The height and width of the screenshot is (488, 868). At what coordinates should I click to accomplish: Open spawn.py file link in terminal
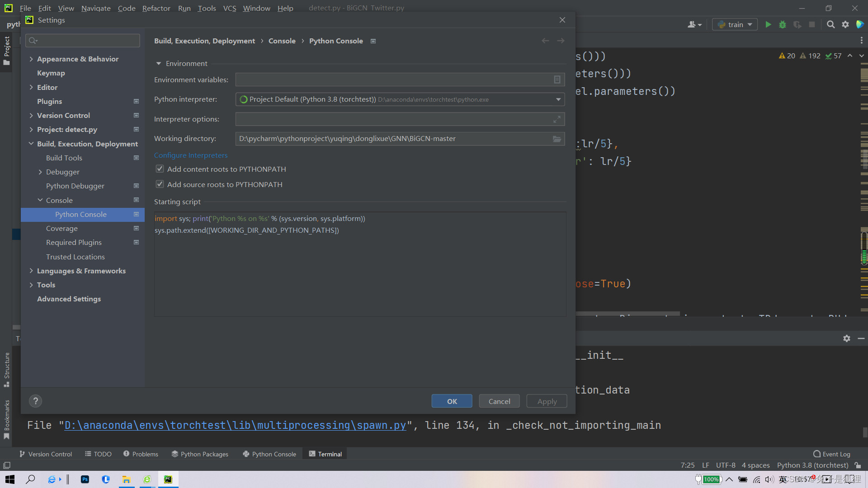pos(235,425)
